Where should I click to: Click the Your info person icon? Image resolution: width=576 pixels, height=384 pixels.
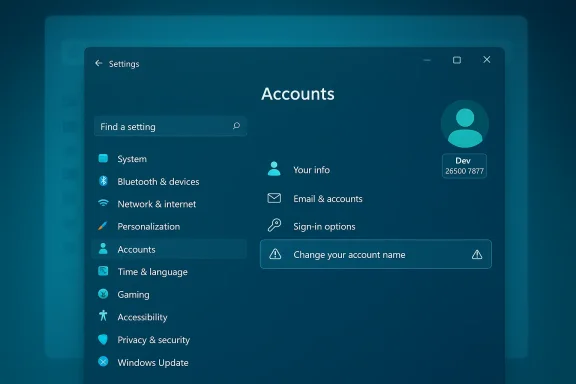tap(274, 169)
